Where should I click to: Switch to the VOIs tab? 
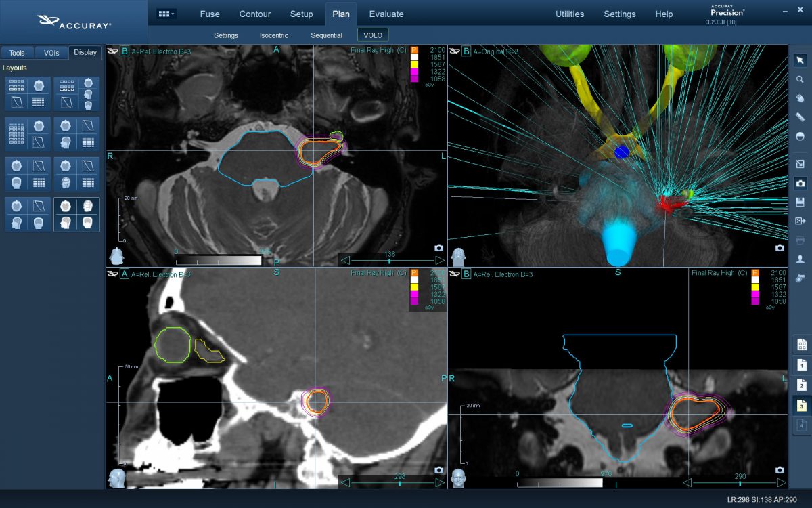click(51, 53)
